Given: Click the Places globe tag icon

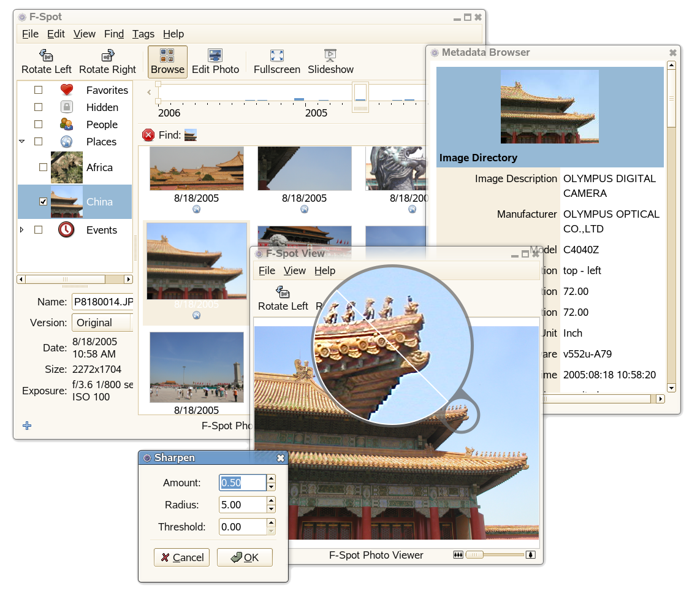Looking at the screenshot, I should pos(67,142).
